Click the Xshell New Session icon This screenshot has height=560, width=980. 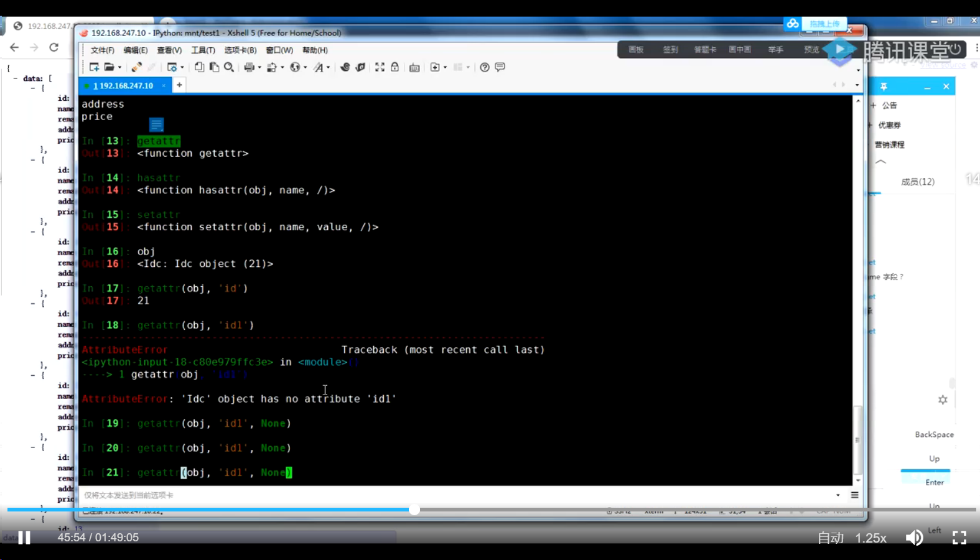(x=94, y=67)
